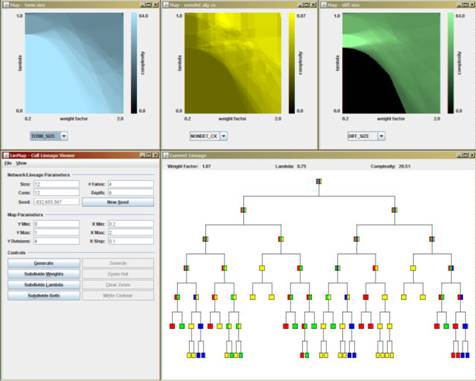Click the New Seed button
This screenshot has width=476, height=381.
118,202
